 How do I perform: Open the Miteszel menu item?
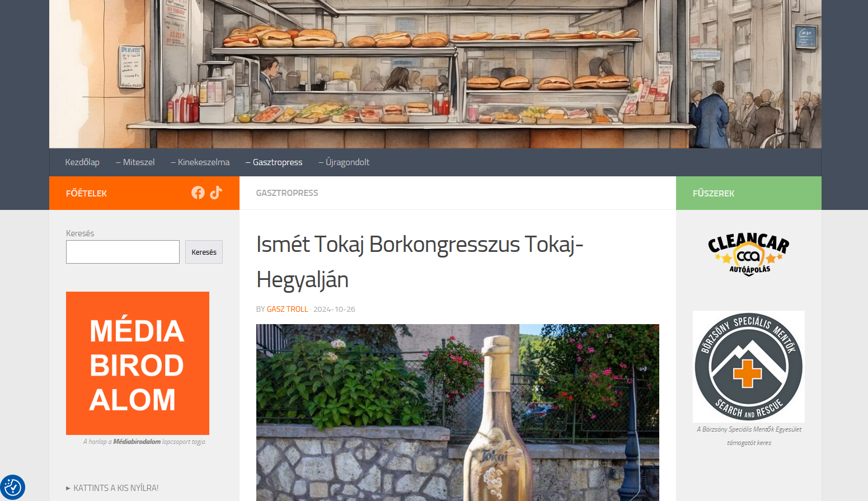click(135, 162)
